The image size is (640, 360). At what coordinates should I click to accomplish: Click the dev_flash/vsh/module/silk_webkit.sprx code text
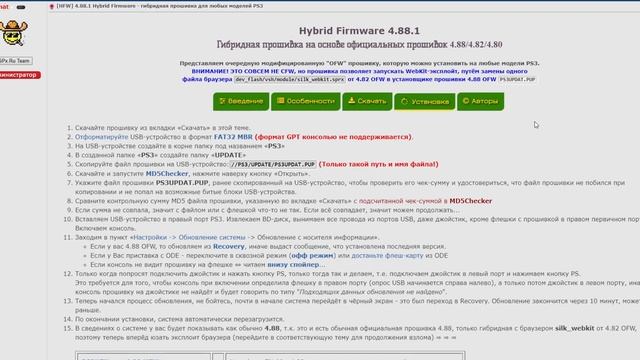289,80
